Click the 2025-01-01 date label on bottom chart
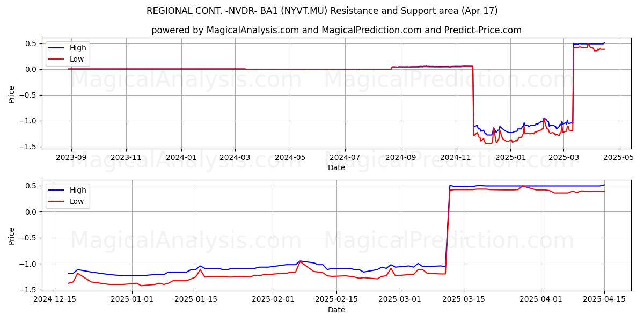644x322 pixels. 132,299
